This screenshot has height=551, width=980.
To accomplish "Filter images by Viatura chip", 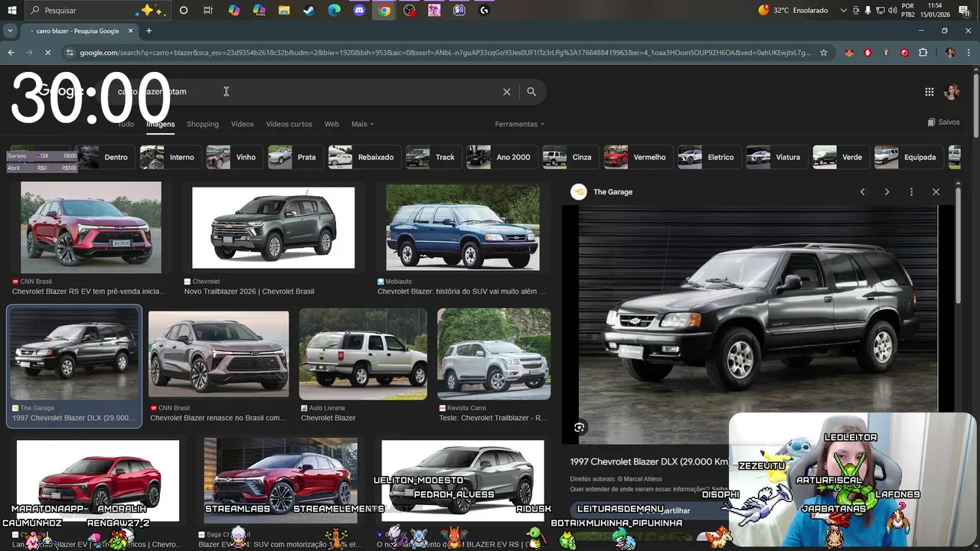I will 776,157.
